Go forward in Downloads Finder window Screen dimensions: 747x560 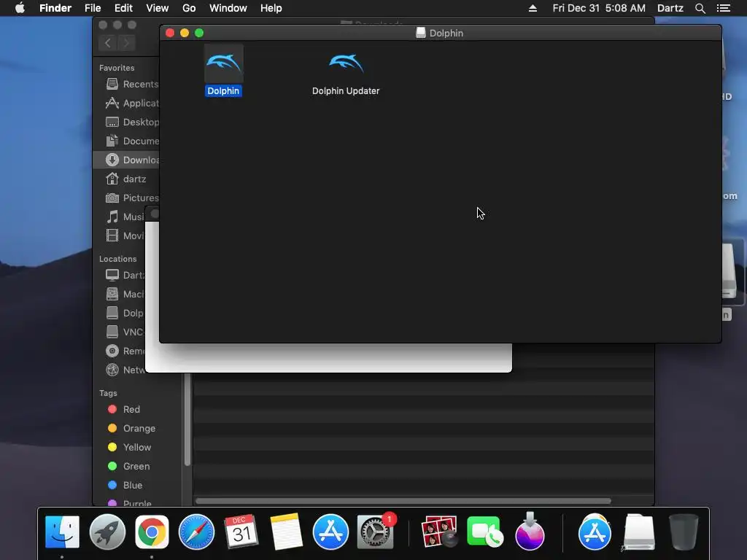coord(126,43)
